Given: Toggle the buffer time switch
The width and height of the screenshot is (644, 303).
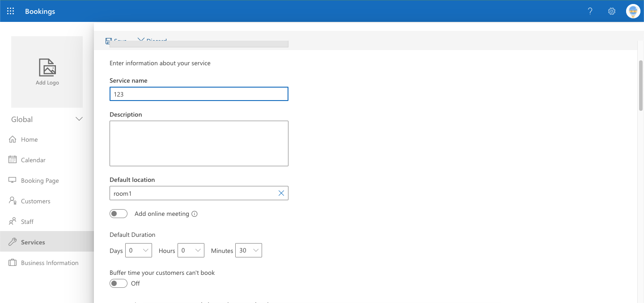Looking at the screenshot, I should click(119, 283).
